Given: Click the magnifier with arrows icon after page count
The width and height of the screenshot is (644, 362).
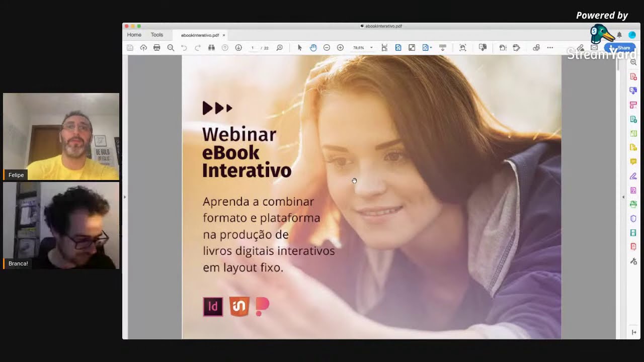Looking at the screenshot, I should click(x=280, y=48).
